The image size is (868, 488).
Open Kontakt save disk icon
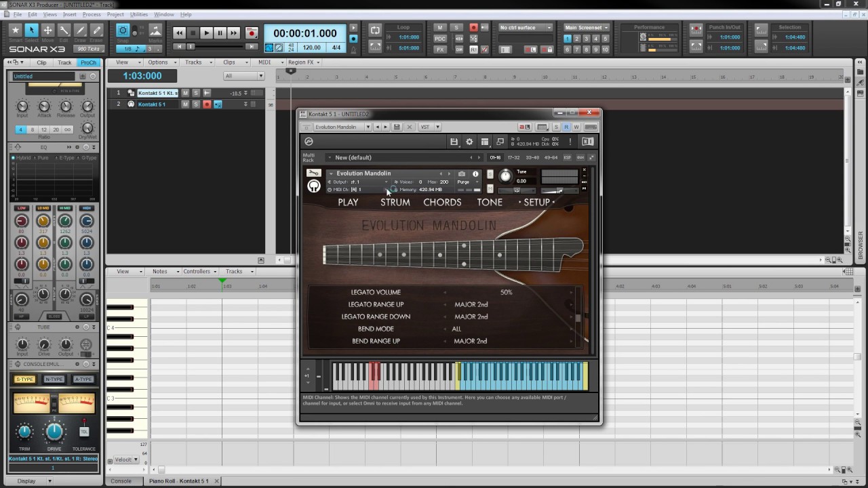coord(454,142)
